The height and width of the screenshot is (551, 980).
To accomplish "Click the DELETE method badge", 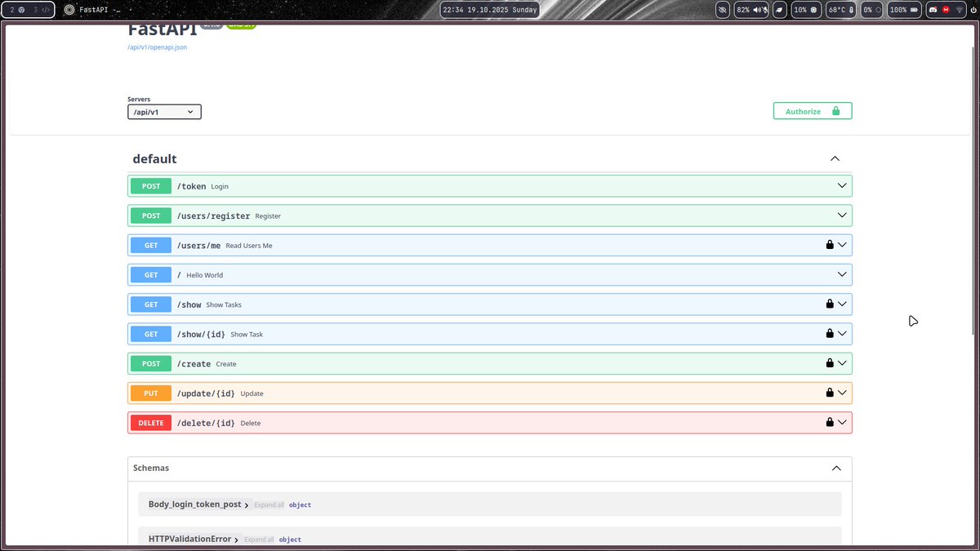I will click(151, 423).
